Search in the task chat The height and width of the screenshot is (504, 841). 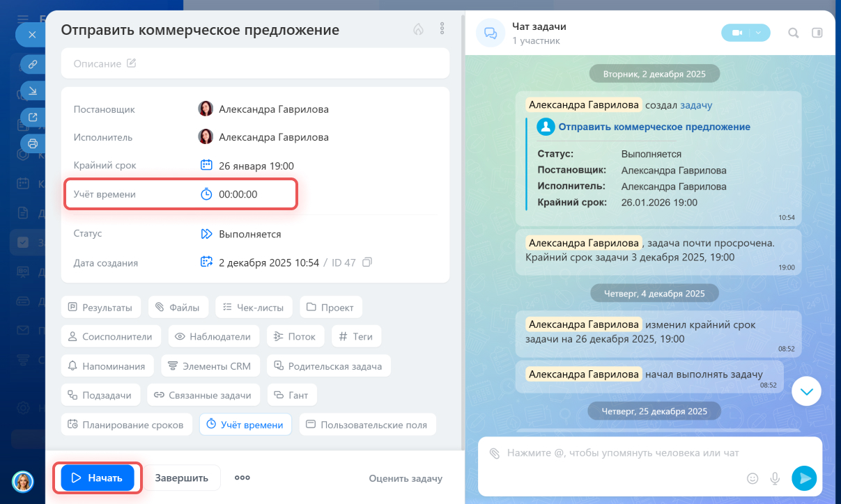click(793, 33)
